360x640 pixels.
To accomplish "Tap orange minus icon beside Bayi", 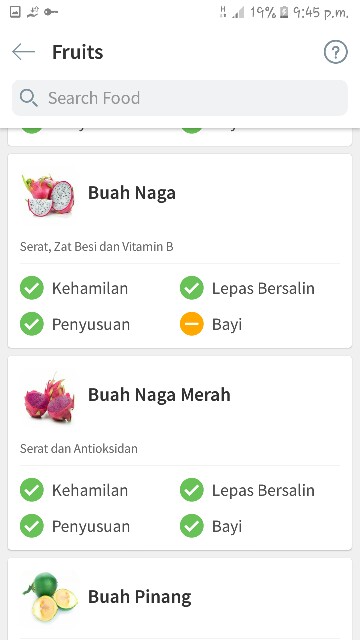I will (191, 324).
